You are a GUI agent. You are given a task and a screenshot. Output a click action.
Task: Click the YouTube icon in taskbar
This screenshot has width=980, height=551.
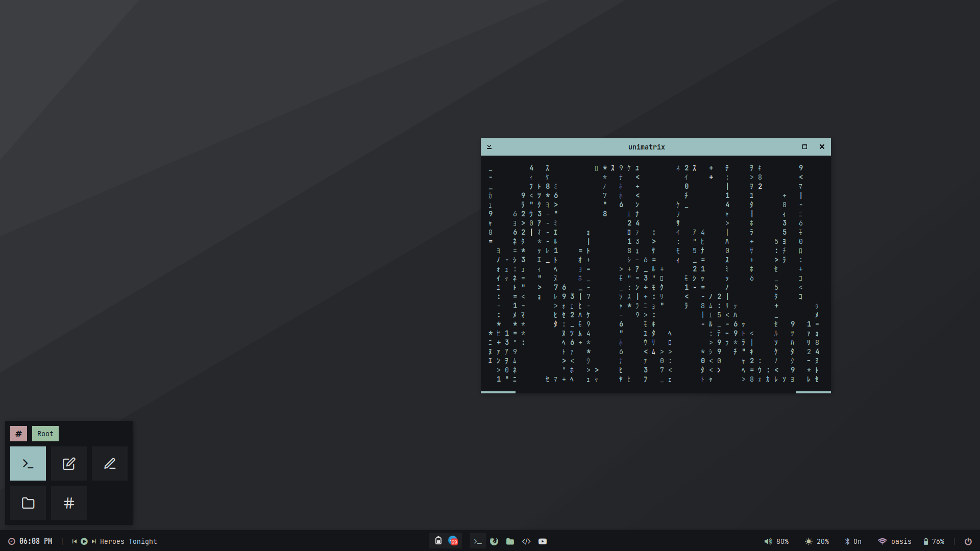(543, 541)
